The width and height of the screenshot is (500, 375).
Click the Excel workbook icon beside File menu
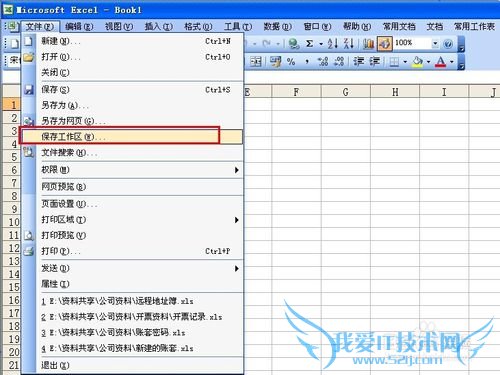point(12,26)
